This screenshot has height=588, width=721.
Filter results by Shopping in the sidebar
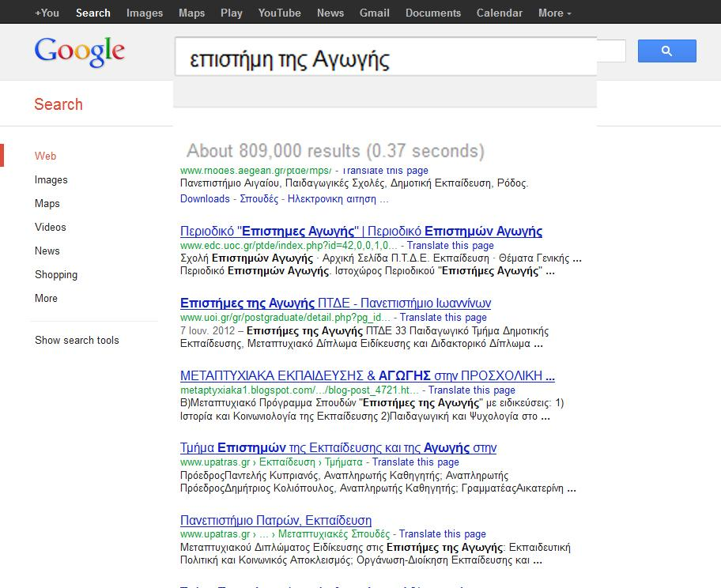coord(56,274)
